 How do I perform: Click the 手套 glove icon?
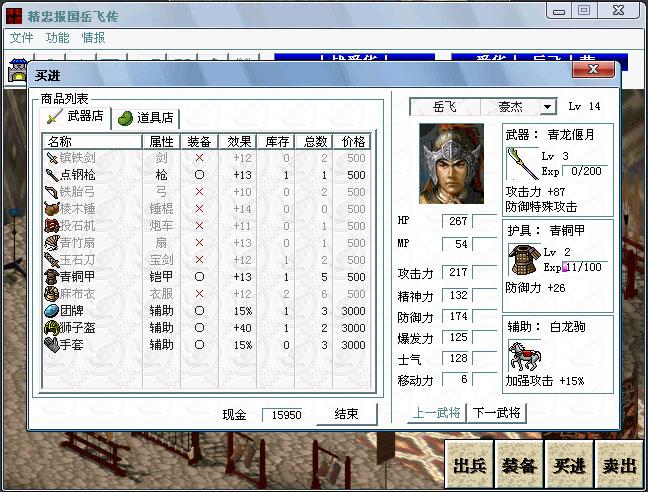click(x=52, y=345)
